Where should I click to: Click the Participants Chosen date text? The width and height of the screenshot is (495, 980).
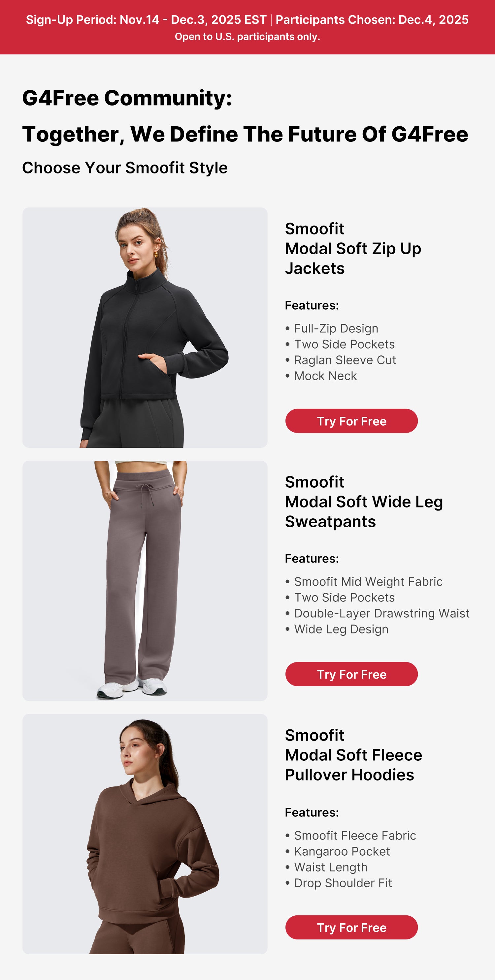click(372, 20)
